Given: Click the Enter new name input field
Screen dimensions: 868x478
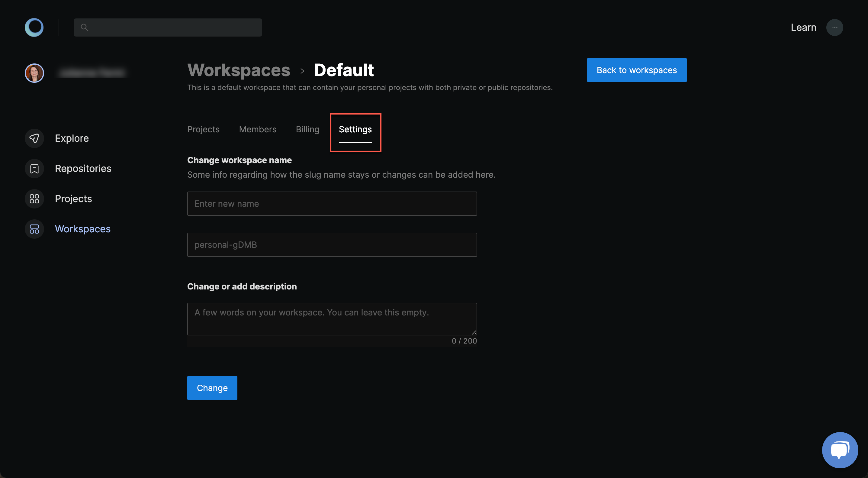Looking at the screenshot, I should click(x=332, y=204).
